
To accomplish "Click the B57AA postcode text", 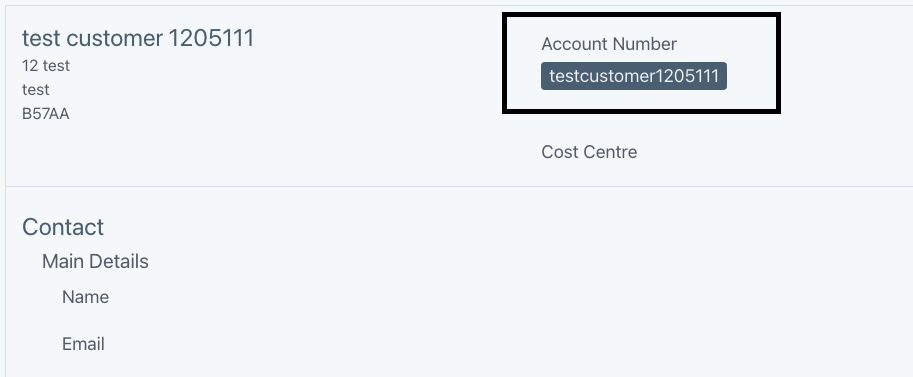I will tap(46, 114).
